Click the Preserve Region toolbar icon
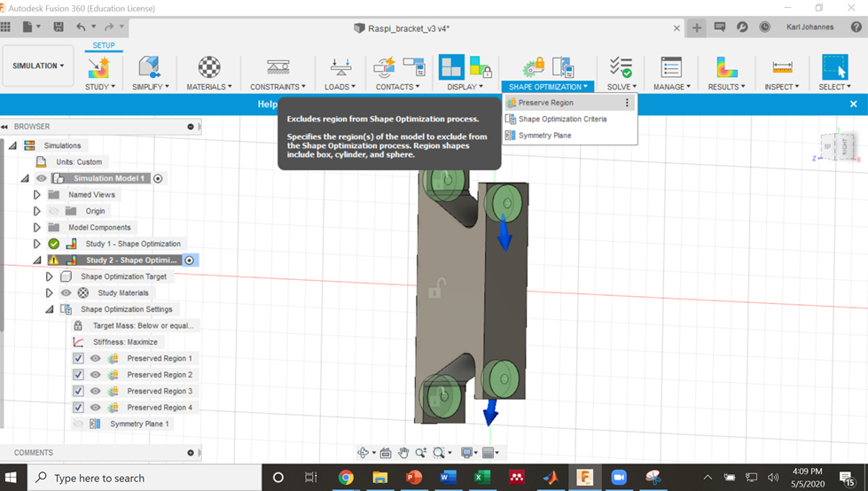The image size is (868, 491). (x=534, y=67)
